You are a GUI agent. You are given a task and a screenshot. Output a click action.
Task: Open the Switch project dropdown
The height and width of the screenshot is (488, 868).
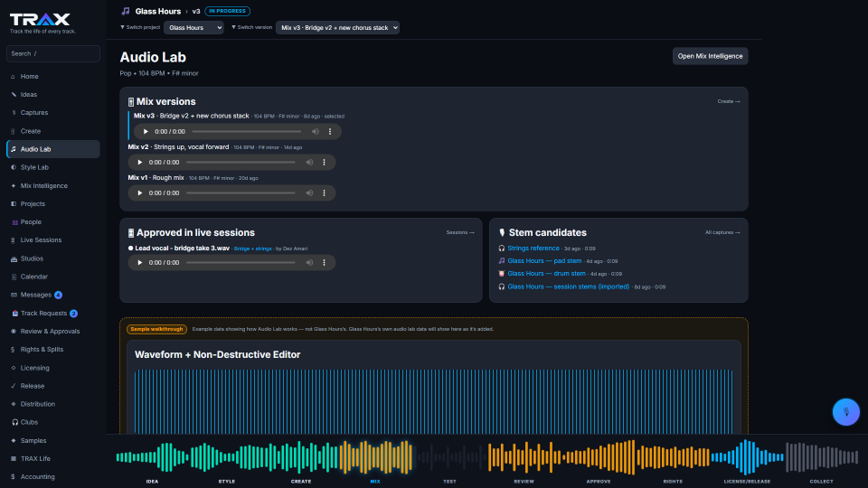click(x=193, y=28)
